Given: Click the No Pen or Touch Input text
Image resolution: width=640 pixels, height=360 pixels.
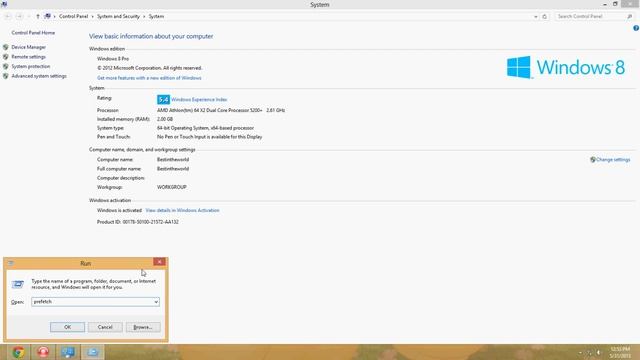Looking at the screenshot, I should coord(209,137).
